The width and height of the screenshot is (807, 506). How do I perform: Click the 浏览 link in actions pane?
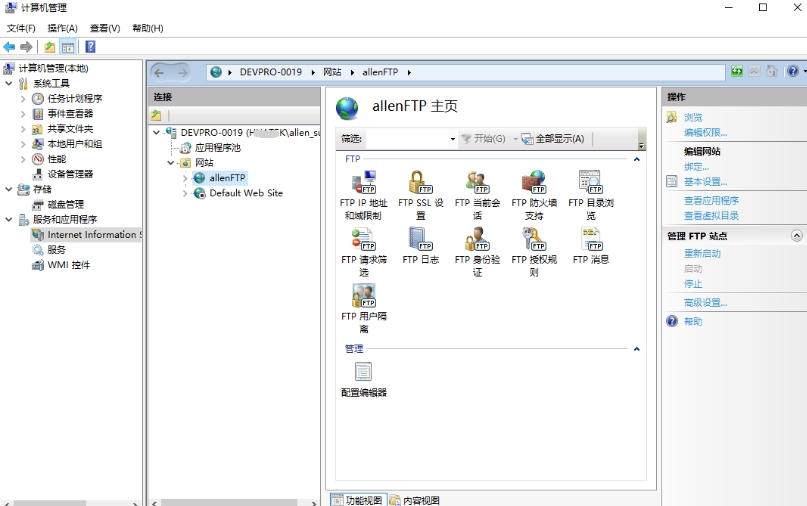click(693, 117)
